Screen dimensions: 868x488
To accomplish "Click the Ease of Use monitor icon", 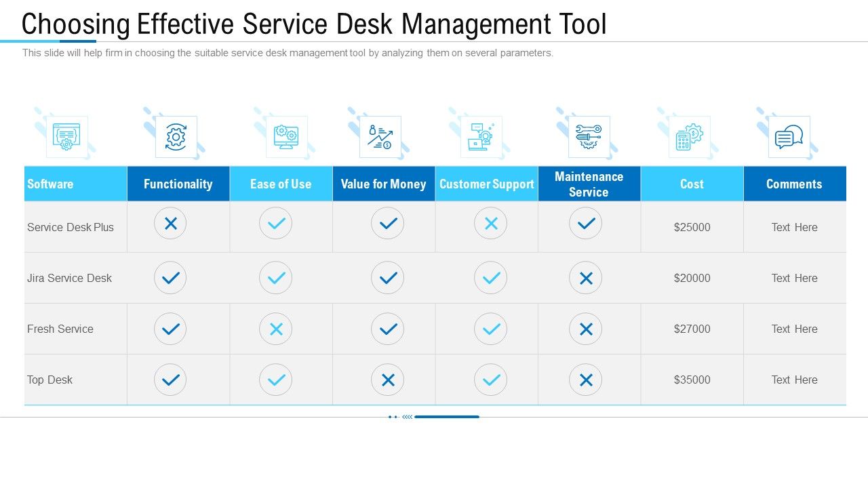I will (286, 137).
